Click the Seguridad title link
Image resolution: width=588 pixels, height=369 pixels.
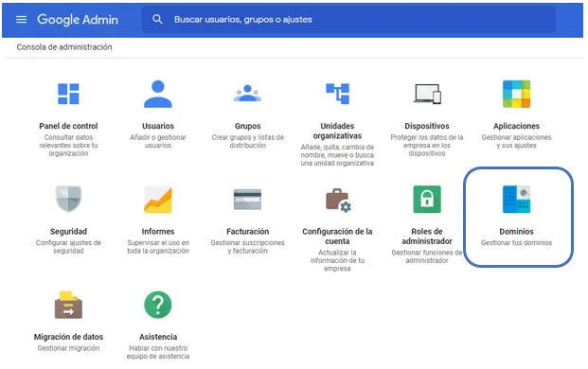[68, 232]
